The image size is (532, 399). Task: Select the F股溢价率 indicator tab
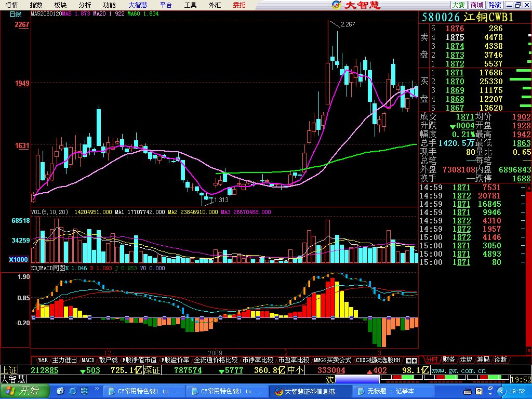click(175, 360)
